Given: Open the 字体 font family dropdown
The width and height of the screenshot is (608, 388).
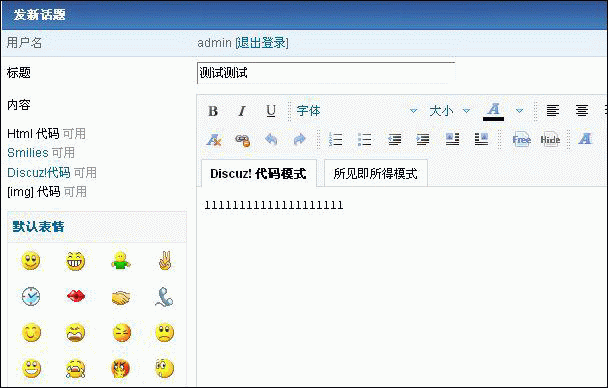Looking at the screenshot, I should point(356,111).
